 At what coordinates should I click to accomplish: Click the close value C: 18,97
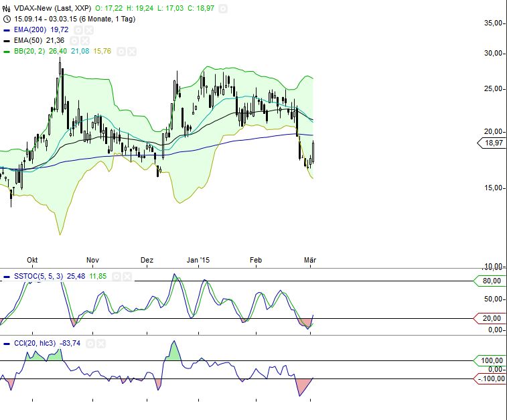[201, 8]
